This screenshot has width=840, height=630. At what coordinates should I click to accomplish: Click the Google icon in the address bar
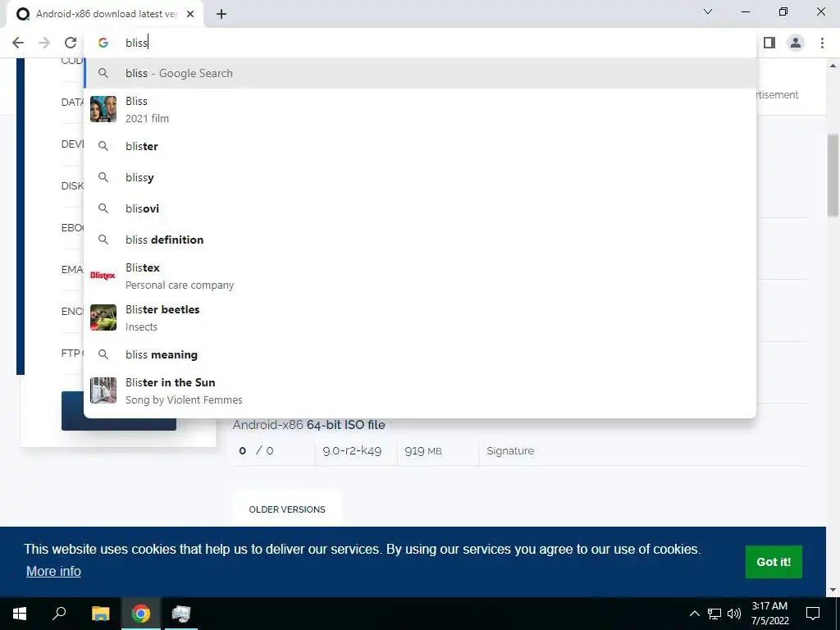pos(103,43)
